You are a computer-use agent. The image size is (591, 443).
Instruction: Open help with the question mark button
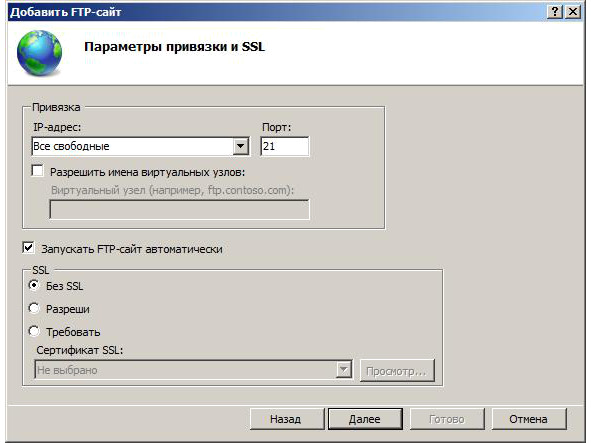pyautogui.click(x=555, y=12)
